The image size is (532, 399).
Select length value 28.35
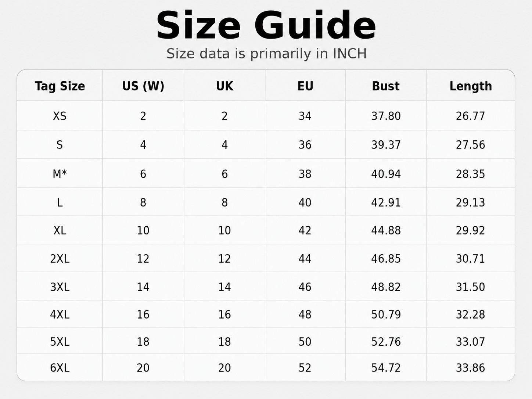click(x=471, y=174)
